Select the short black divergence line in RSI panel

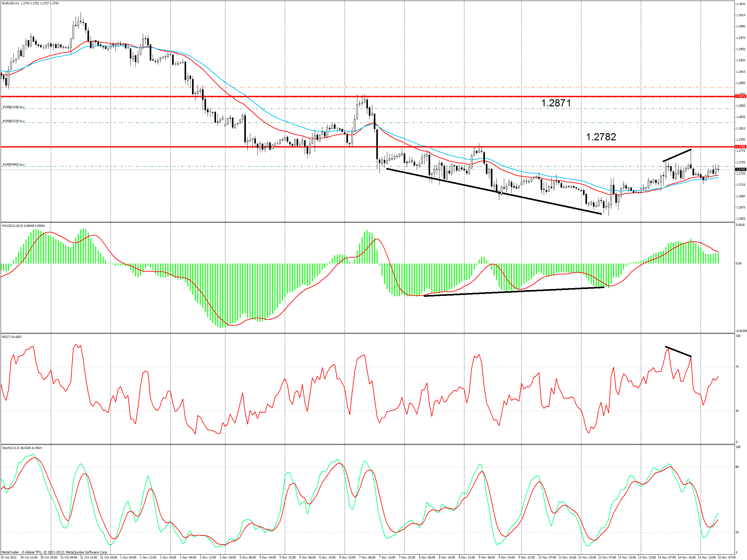[678, 352]
